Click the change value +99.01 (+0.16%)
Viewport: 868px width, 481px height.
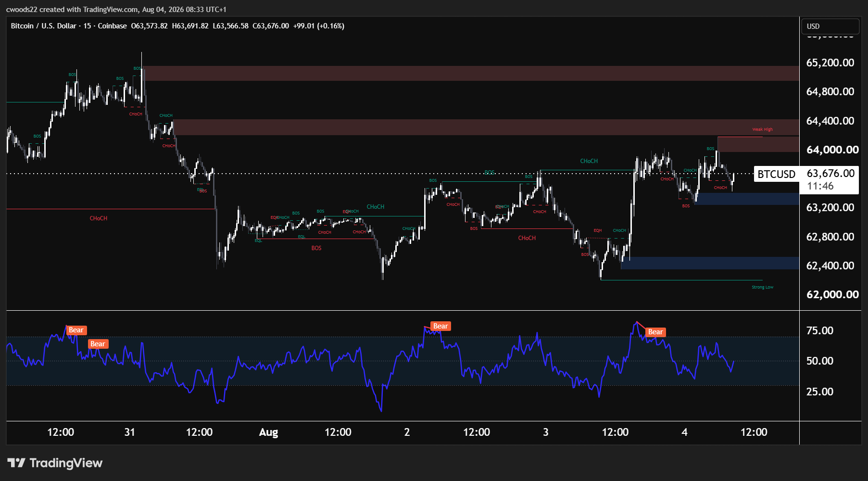coord(319,26)
